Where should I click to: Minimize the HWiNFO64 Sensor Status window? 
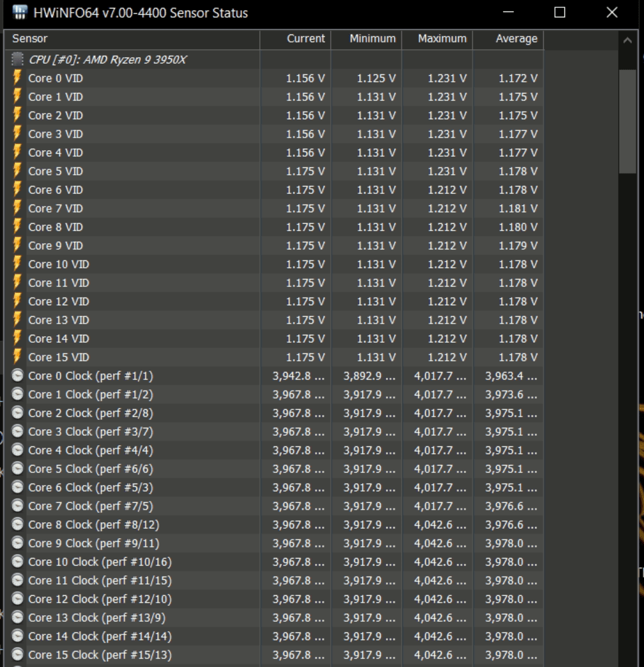pyautogui.click(x=508, y=13)
